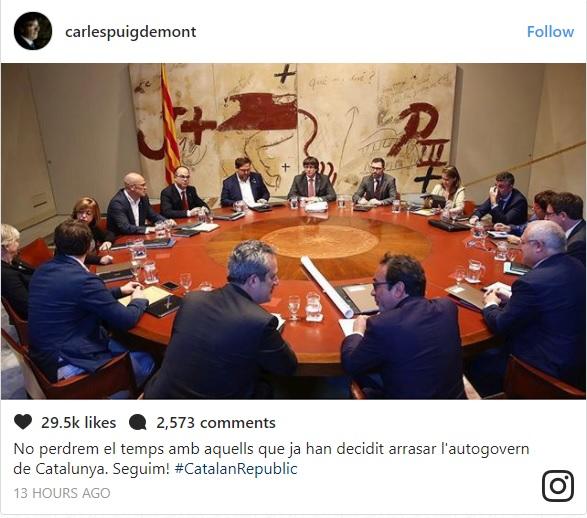Click the black plus sign at the mural's top

pyautogui.click(x=285, y=73)
